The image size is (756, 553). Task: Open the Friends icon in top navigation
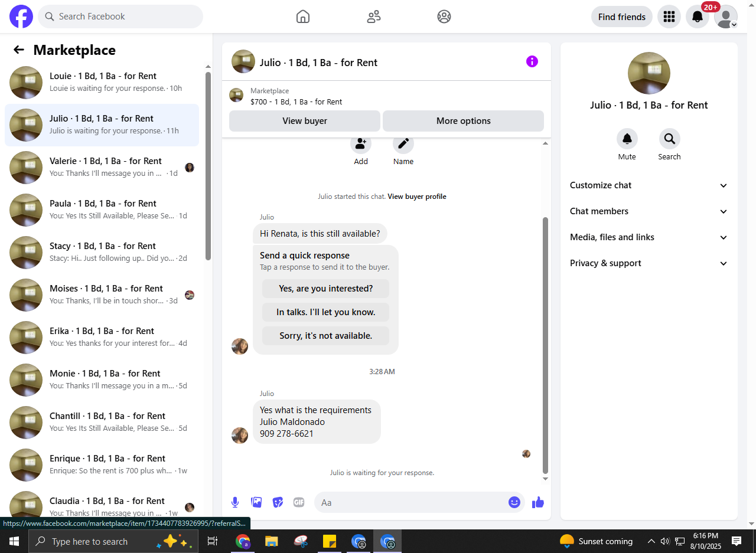[374, 17]
